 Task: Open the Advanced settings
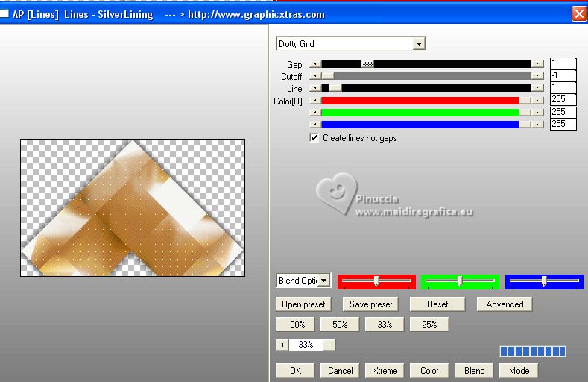coord(505,304)
